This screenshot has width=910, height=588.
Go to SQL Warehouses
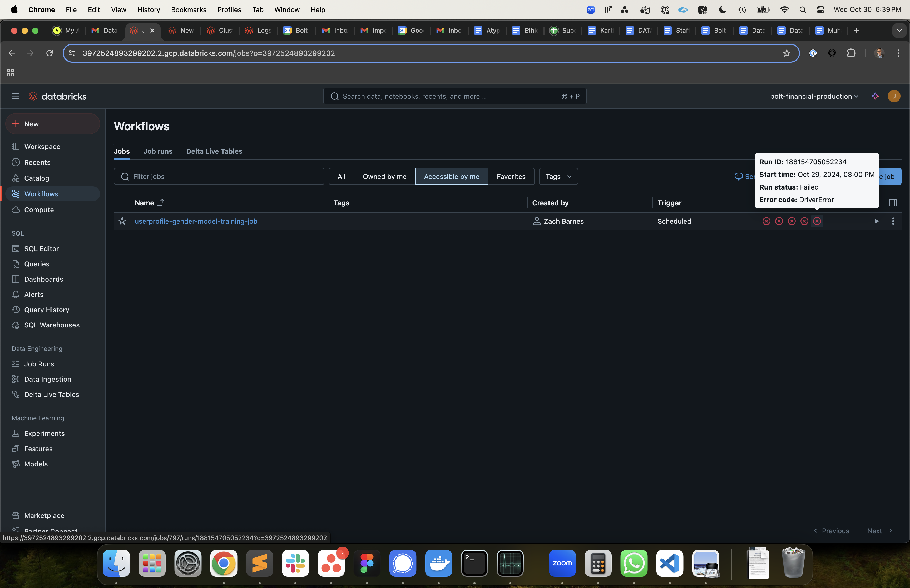pyautogui.click(x=52, y=325)
